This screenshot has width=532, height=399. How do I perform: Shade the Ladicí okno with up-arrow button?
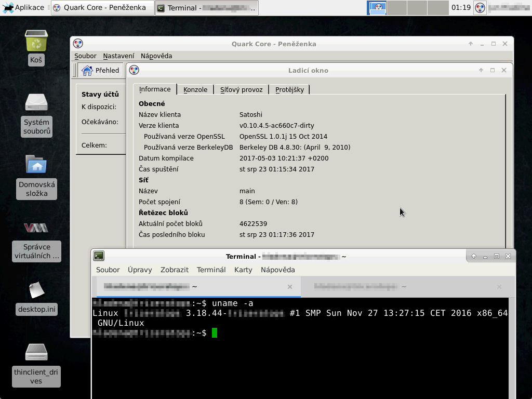coord(481,70)
